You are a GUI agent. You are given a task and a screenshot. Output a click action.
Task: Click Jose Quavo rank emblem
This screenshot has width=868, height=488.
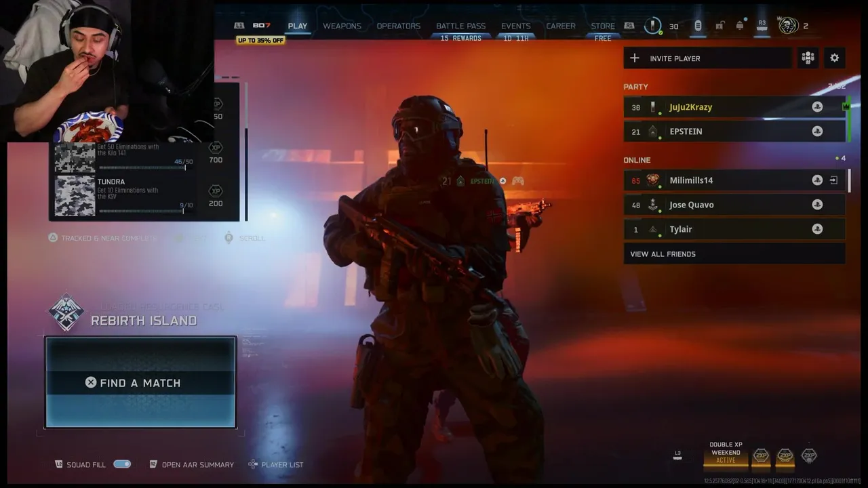[652, 205]
